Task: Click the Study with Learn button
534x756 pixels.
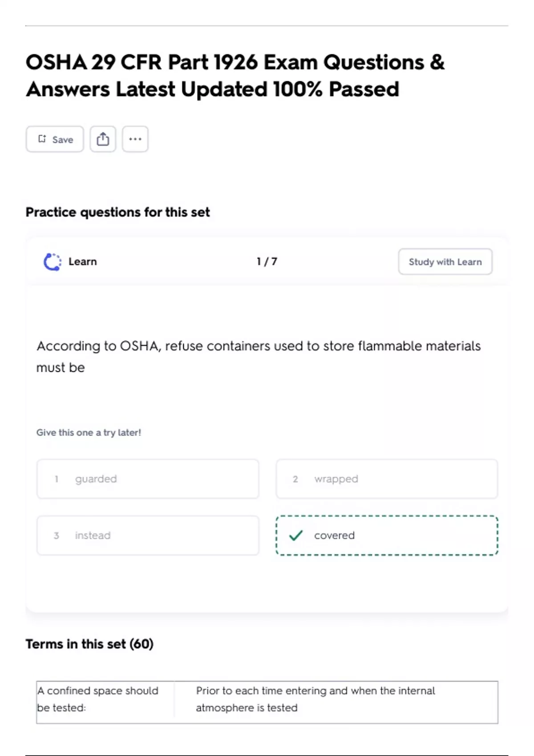Action: click(x=445, y=262)
